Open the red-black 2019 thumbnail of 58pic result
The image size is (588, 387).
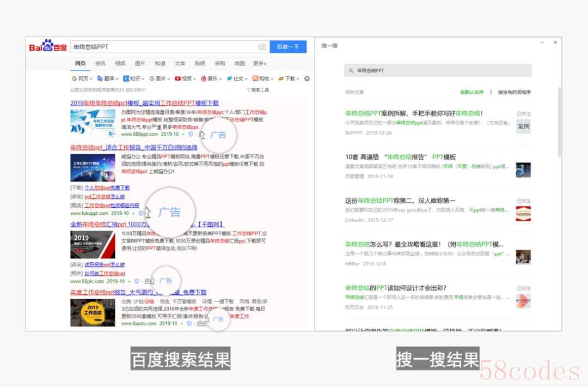(x=93, y=245)
